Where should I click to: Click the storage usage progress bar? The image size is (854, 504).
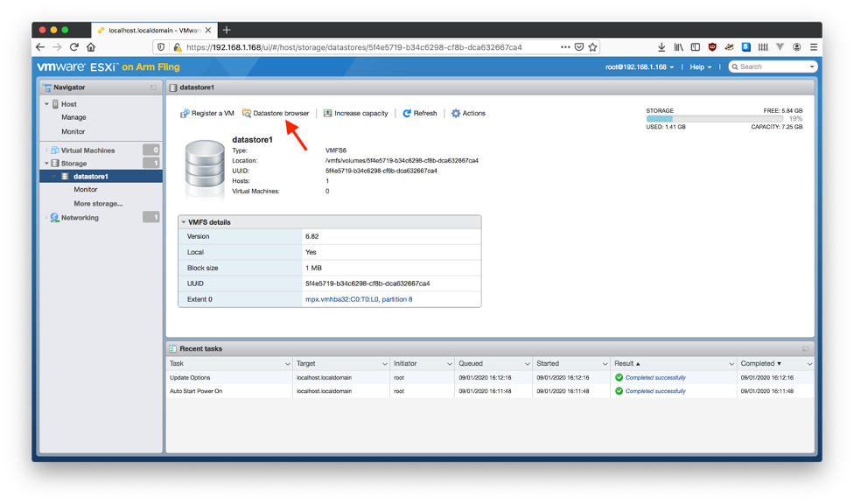(714, 119)
